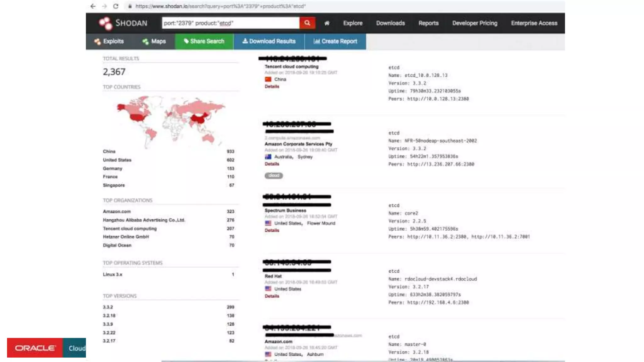Viewport: 644px width, 362px height.
Task: Click the Shodan logo
Action: point(123,23)
